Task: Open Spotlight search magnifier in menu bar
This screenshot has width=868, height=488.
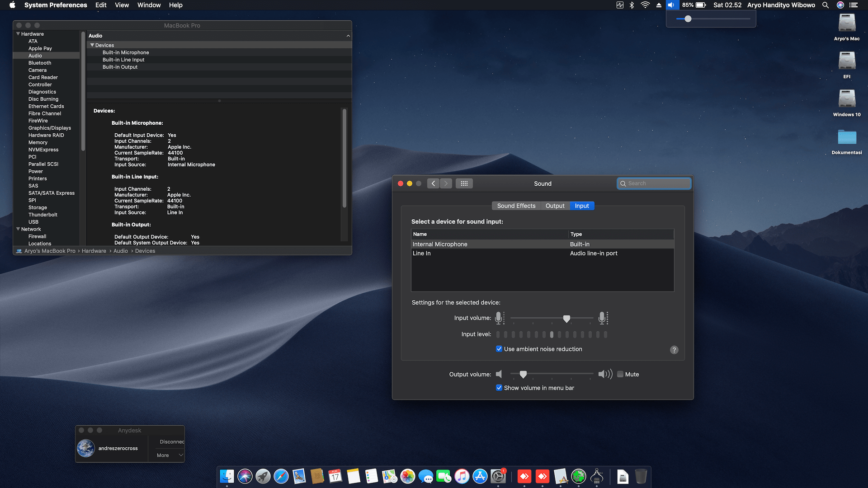Action: click(x=826, y=5)
